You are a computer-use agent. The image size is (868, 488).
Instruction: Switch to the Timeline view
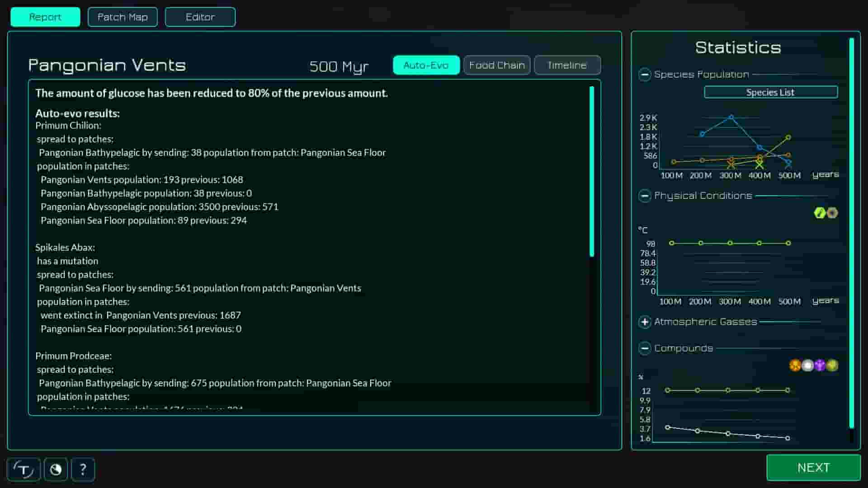point(567,65)
